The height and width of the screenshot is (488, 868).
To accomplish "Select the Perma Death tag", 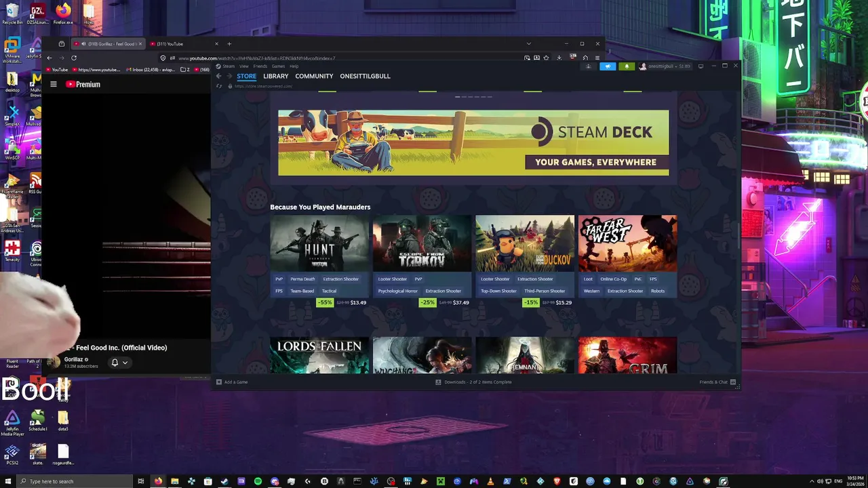I will (x=302, y=279).
